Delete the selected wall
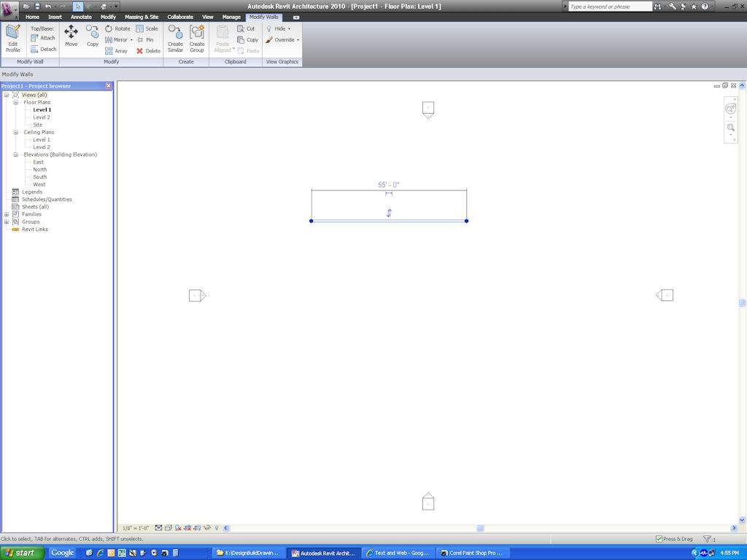Image resolution: width=747 pixels, height=560 pixels. tap(148, 51)
